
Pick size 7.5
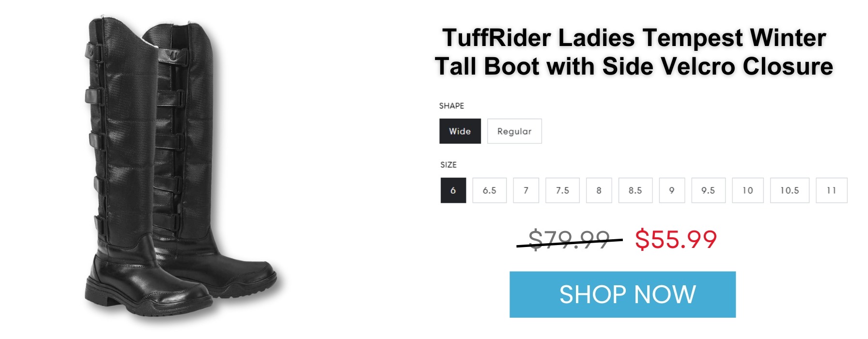[x=562, y=190]
